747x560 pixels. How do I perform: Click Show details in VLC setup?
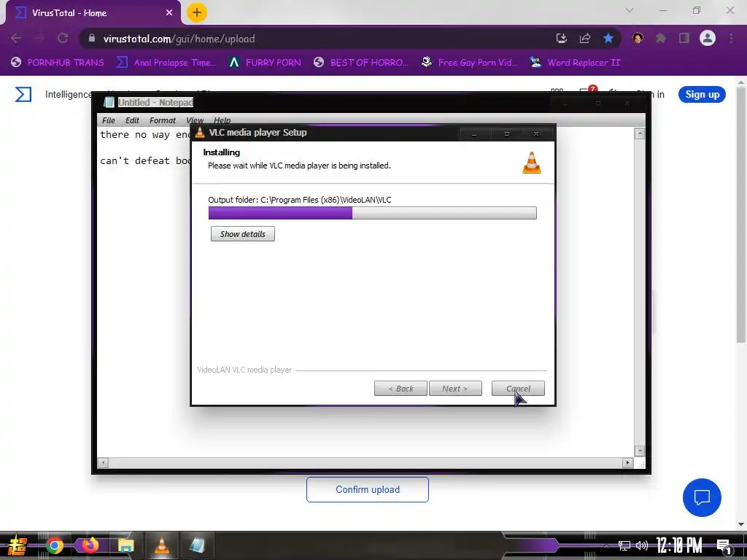coord(242,234)
